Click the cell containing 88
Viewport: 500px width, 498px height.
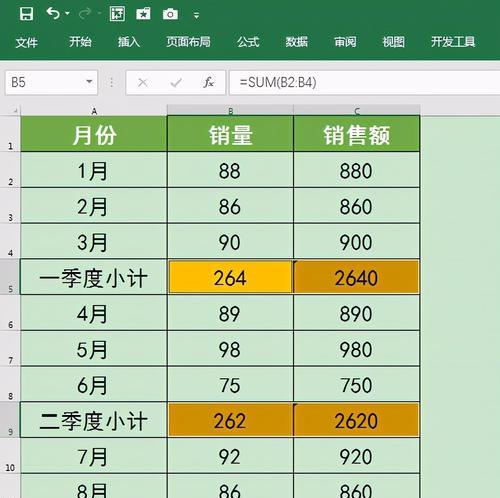pyautogui.click(x=230, y=170)
